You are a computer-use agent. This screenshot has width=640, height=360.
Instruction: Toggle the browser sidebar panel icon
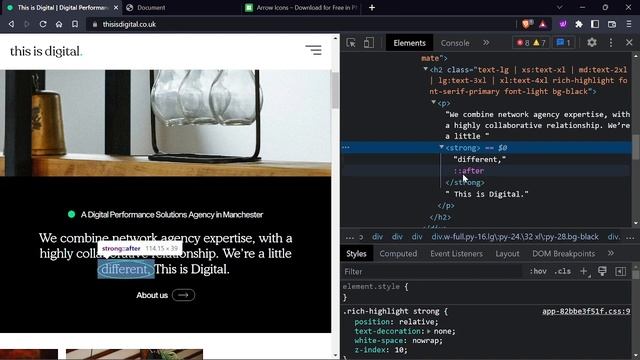595,24
